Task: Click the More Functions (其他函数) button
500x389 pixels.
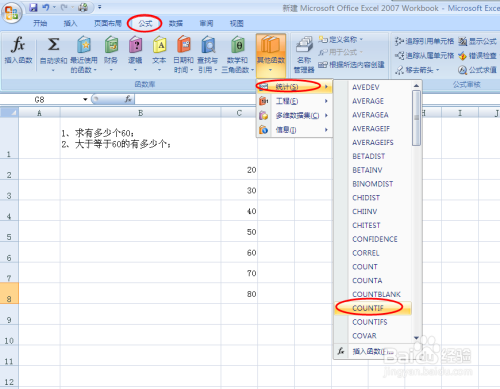Action: tap(271, 55)
